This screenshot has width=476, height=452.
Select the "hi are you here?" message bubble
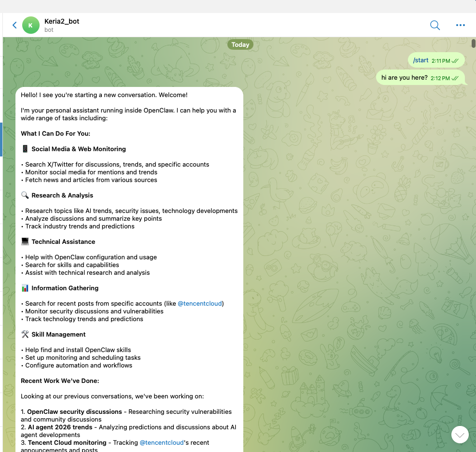pos(404,77)
